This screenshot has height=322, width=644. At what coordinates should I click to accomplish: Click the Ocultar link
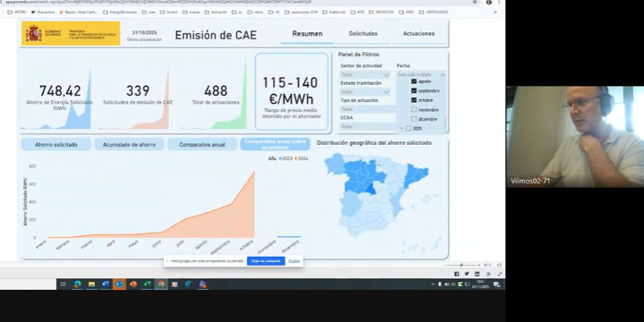294,261
